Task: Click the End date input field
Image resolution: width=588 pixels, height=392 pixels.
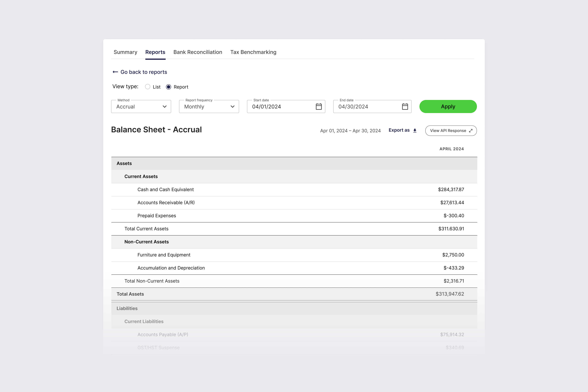Action: click(366, 107)
